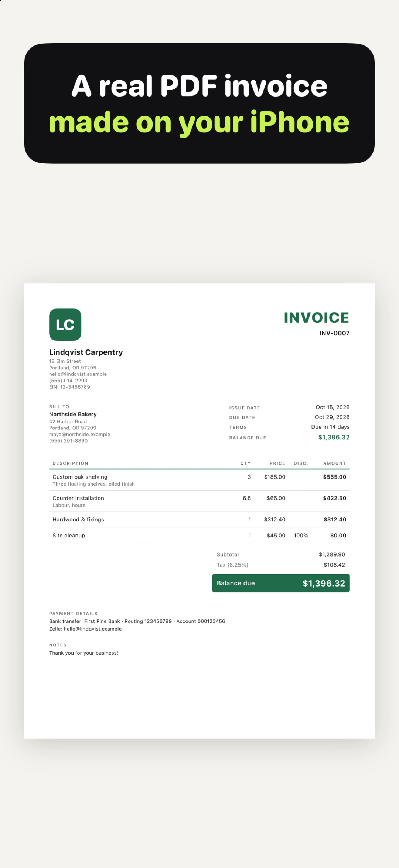
Task: Click the DESCRIPTION column header
Action: pos(70,463)
